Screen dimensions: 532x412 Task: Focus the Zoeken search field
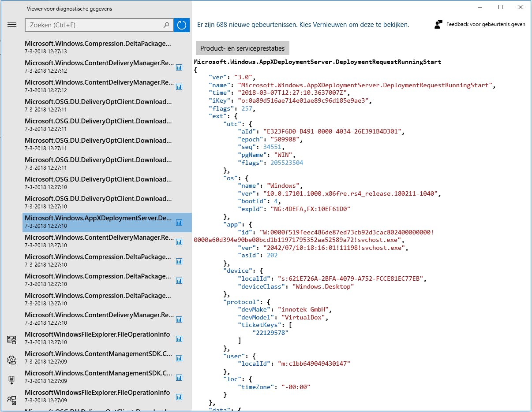95,25
